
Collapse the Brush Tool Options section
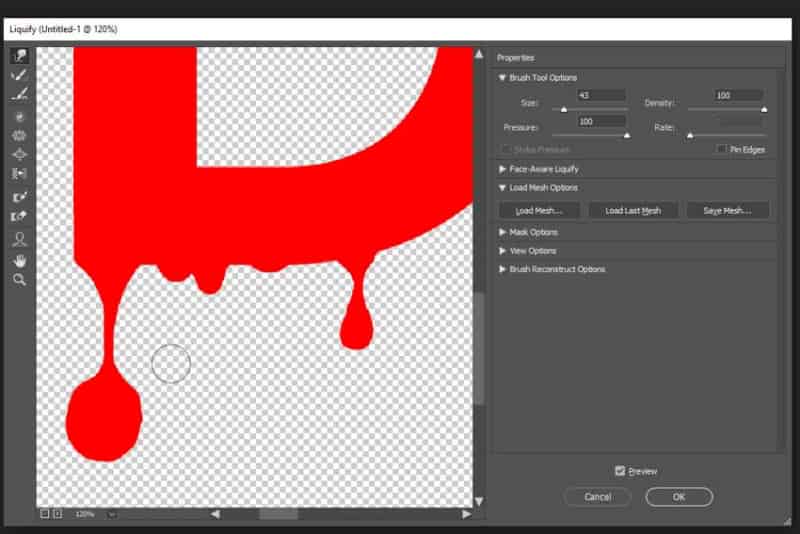tap(502, 78)
